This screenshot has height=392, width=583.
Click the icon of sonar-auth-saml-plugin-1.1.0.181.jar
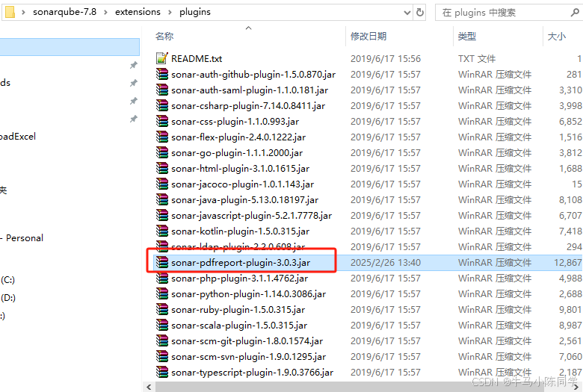(x=161, y=90)
